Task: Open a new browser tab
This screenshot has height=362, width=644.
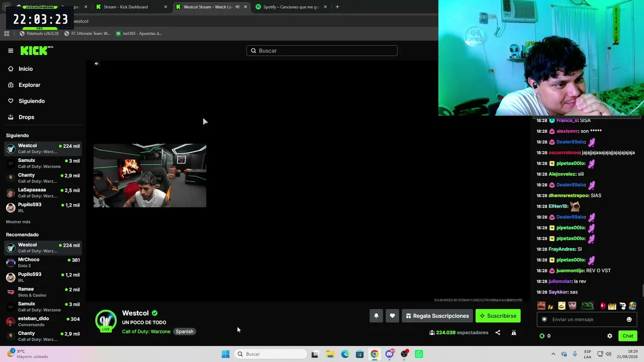Action: (x=337, y=7)
